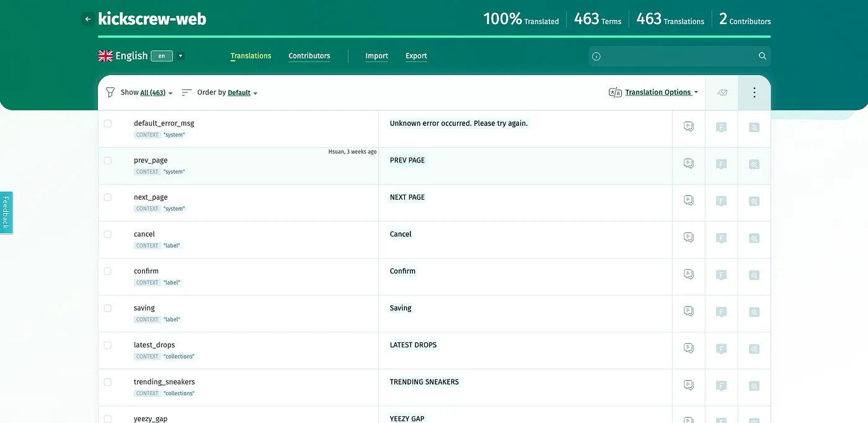Tick the next_page checkbox
This screenshot has height=423, width=868.
[108, 197]
